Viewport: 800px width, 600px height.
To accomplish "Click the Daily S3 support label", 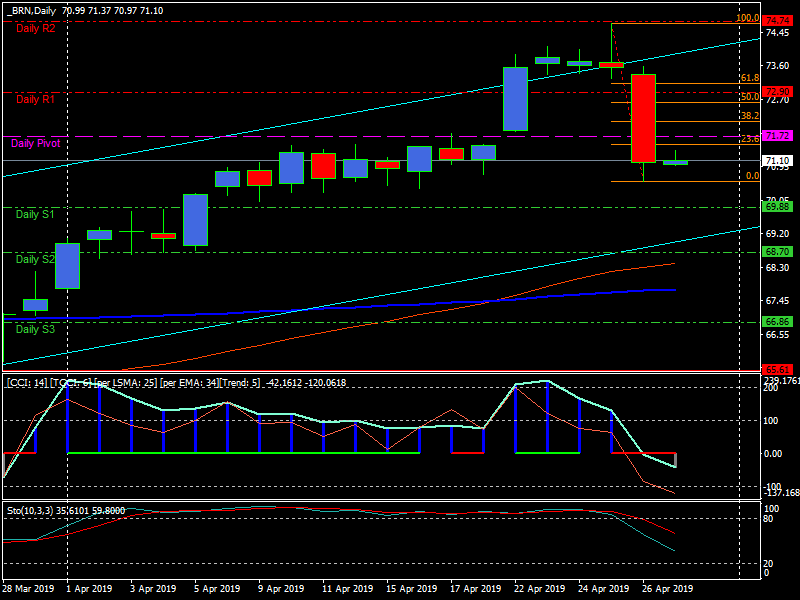I will 35,329.
